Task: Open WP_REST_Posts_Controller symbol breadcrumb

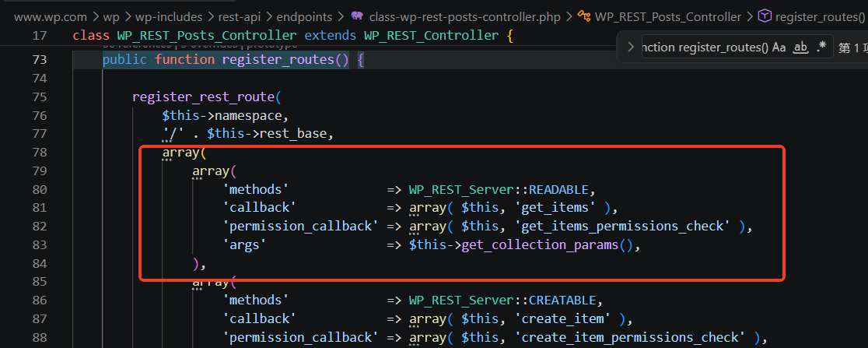Action: 668,17
